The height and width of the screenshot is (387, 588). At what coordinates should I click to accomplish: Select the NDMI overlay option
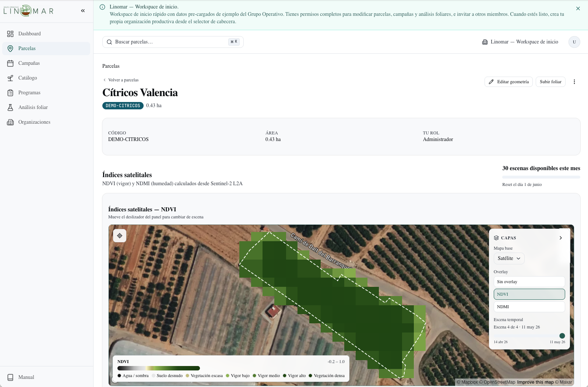coord(529,307)
